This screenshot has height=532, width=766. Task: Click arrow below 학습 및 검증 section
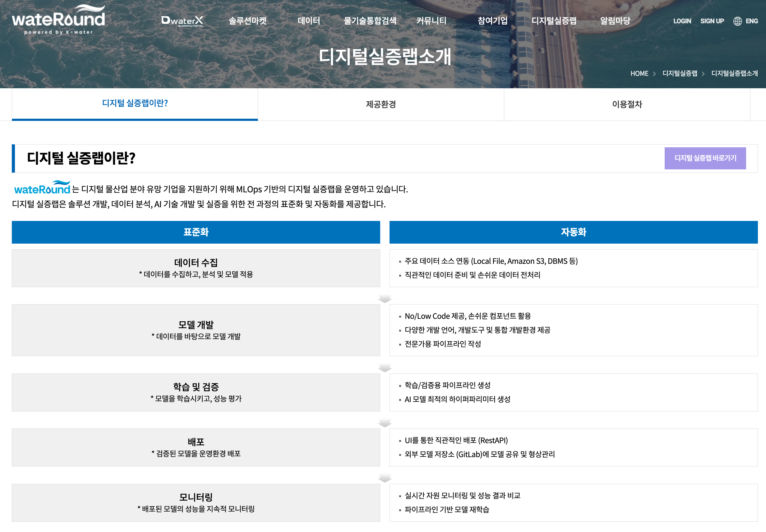[x=385, y=423]
